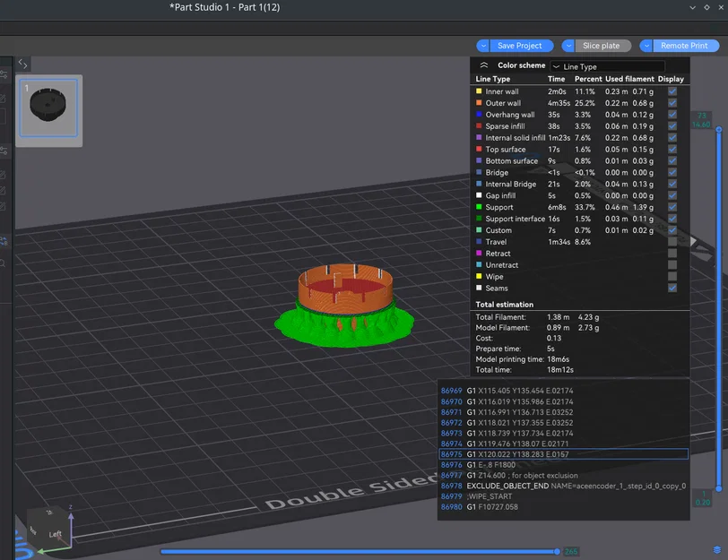728x560 pixels.
Task: Toggle Bottom surface display checkbox
Action: pos(672,161)
